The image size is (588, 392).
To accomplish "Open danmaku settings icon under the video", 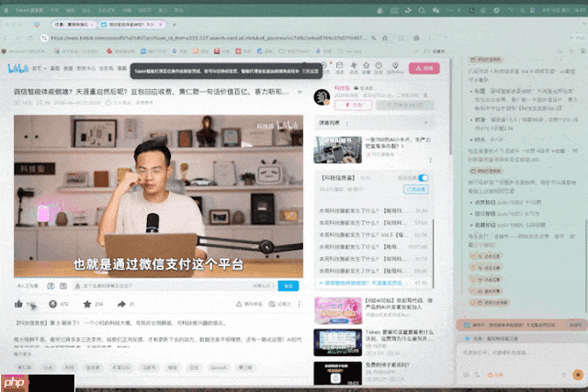I will [63, 286].
